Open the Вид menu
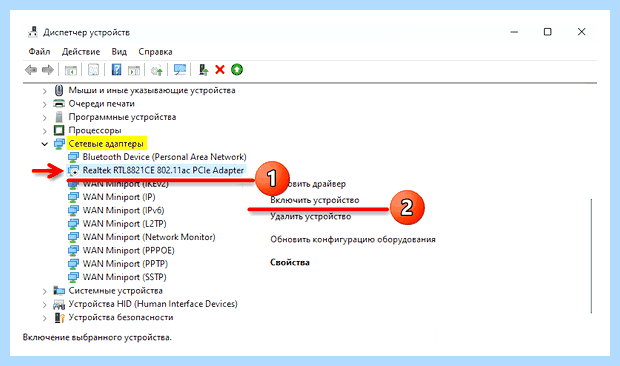 (119, 52)
